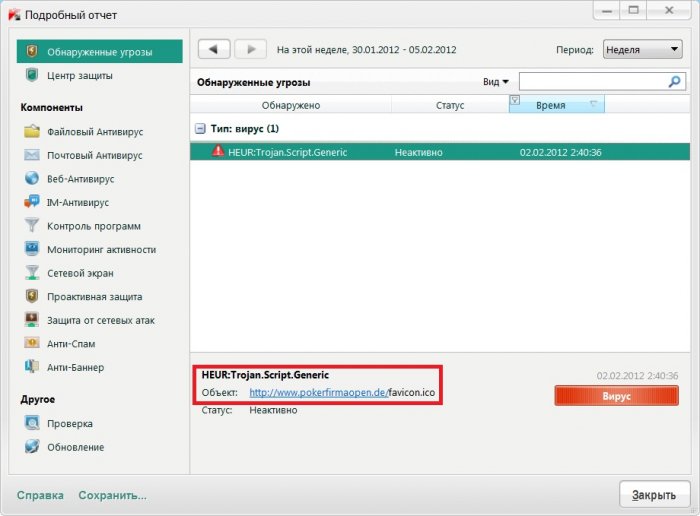Select the HEUR:Trojan.Script.Generic threat row

pyautogui.click(x=440, y=152)
